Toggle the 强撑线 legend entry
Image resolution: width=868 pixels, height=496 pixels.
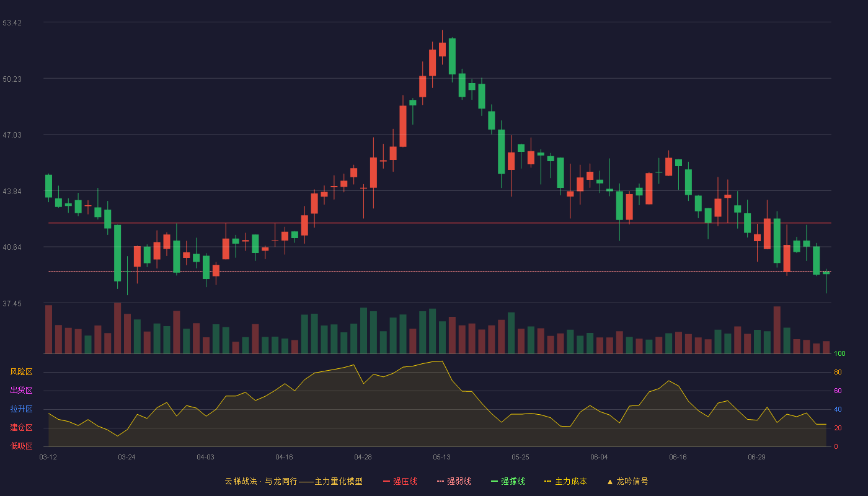tap(508, 481)
